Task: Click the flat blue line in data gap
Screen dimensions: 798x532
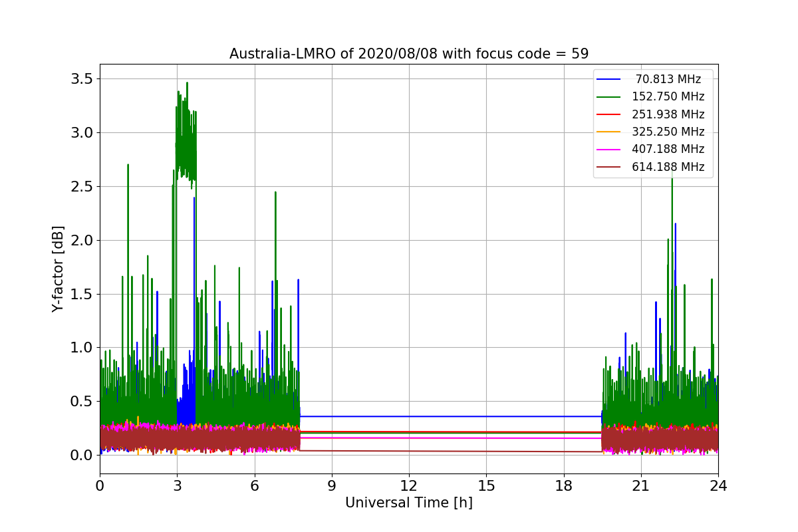Action: tap(450, 416)
